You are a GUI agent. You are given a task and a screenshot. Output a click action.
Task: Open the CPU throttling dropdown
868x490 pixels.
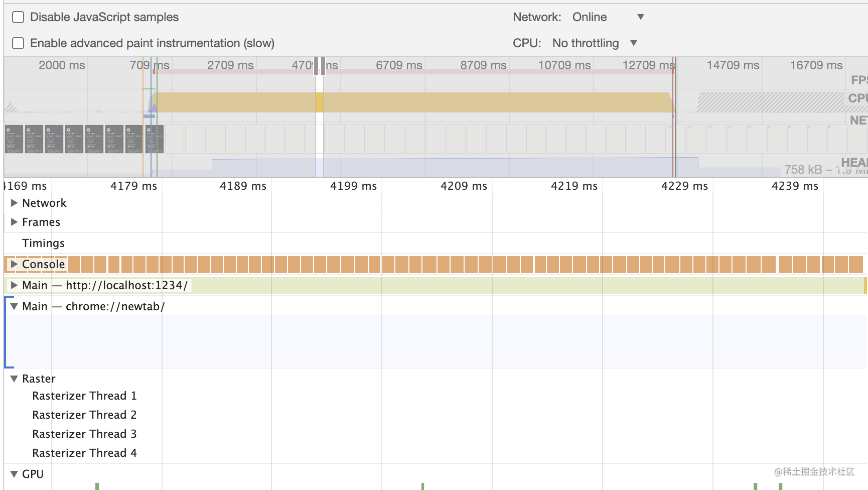click(594, 43)
